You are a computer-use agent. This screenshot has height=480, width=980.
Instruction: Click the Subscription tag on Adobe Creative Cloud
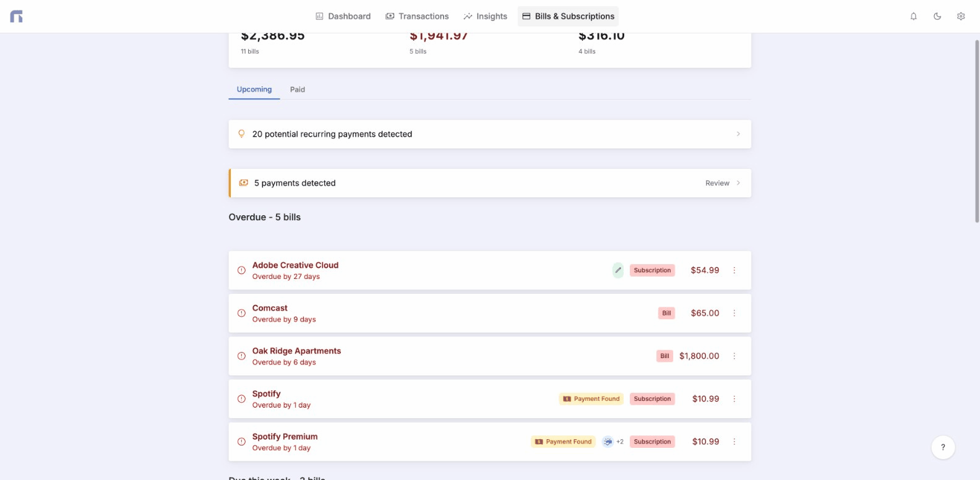pos(652,270)
